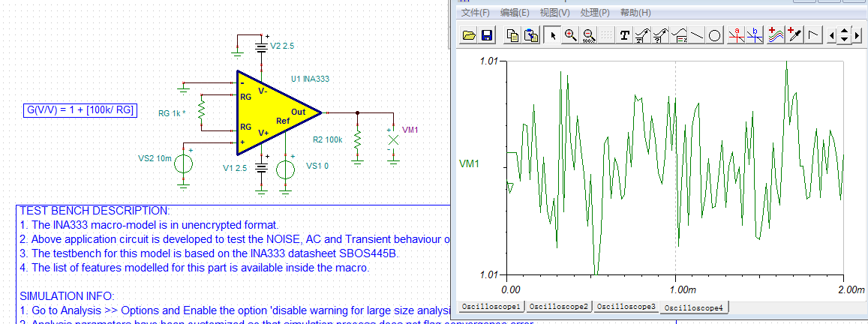Switch to the Oscilloscope3 tab
Viewport: 868px width, 324px height.
(x=626, y=306)
